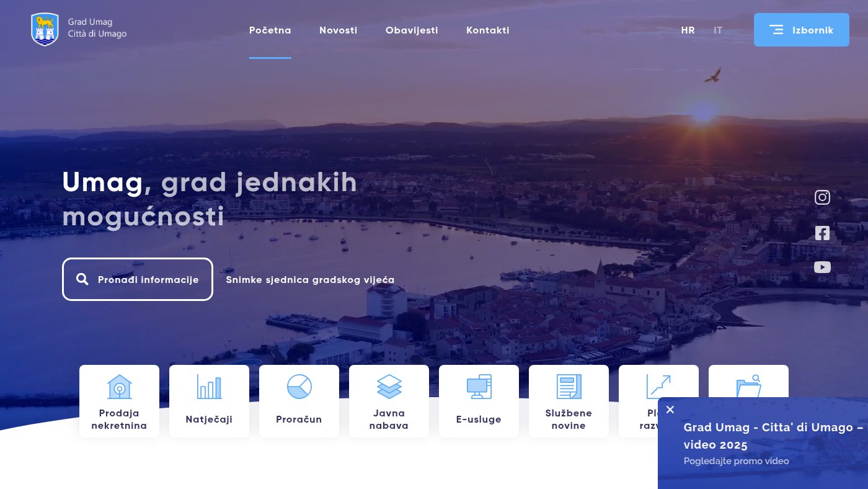Open the Izbornik menu button
Image resolution: width=868 pixels, height=489 pixels.
click(x=802, y=30)
